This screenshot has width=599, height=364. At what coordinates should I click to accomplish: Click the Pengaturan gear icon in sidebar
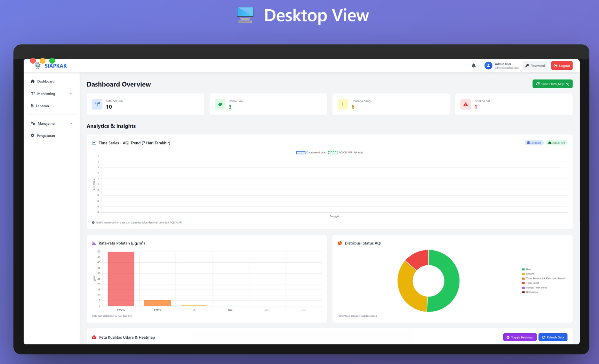pyautogui.click(x=32, y=136)
